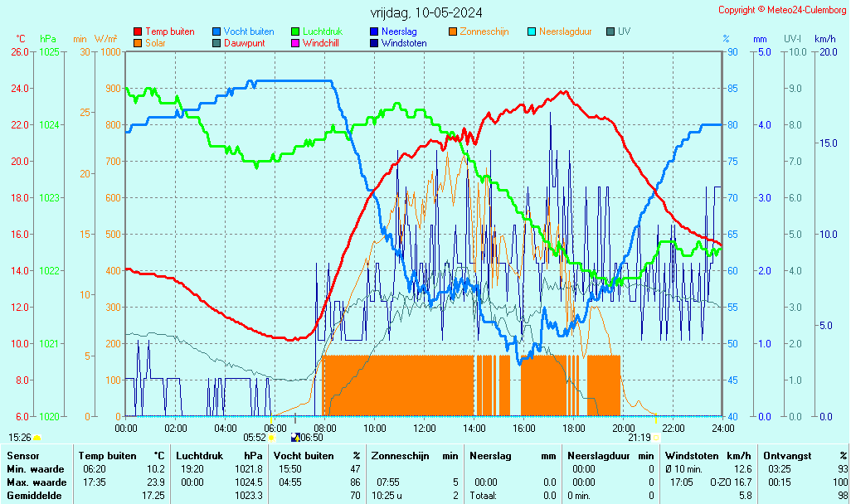Click the date title vrijdag, 10-05-2024
This screenshot has height=504, width=851.
(426, 12)
